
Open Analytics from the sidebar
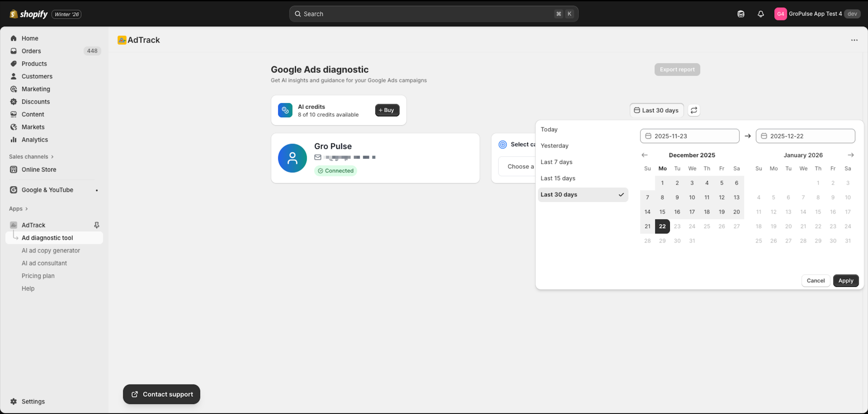(x=35, y=139)
